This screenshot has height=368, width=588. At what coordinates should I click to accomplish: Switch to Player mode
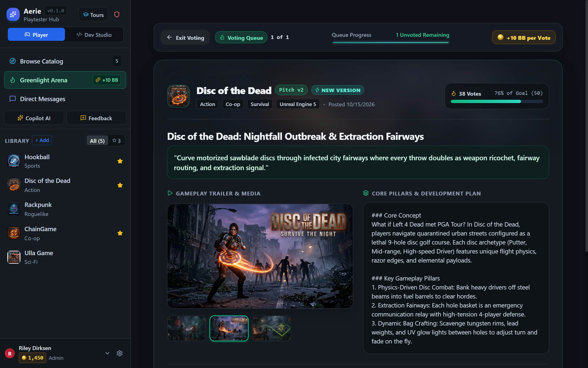point(36,35)
